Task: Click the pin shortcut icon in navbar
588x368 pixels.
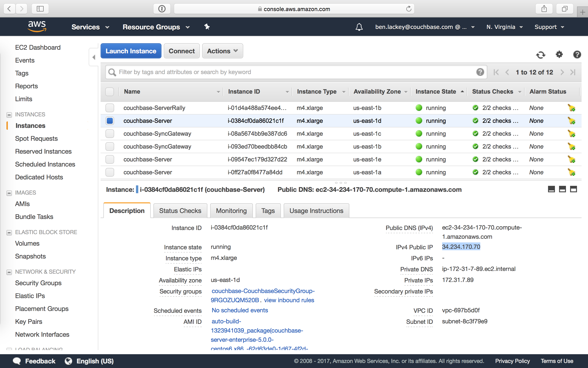Action: click(207, 27)
